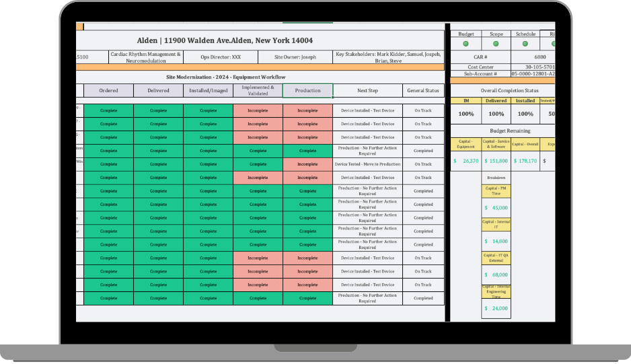Select the Overall Completion Status heading
The height and width of the screenshot is (364, 631).
pos(509,91)
